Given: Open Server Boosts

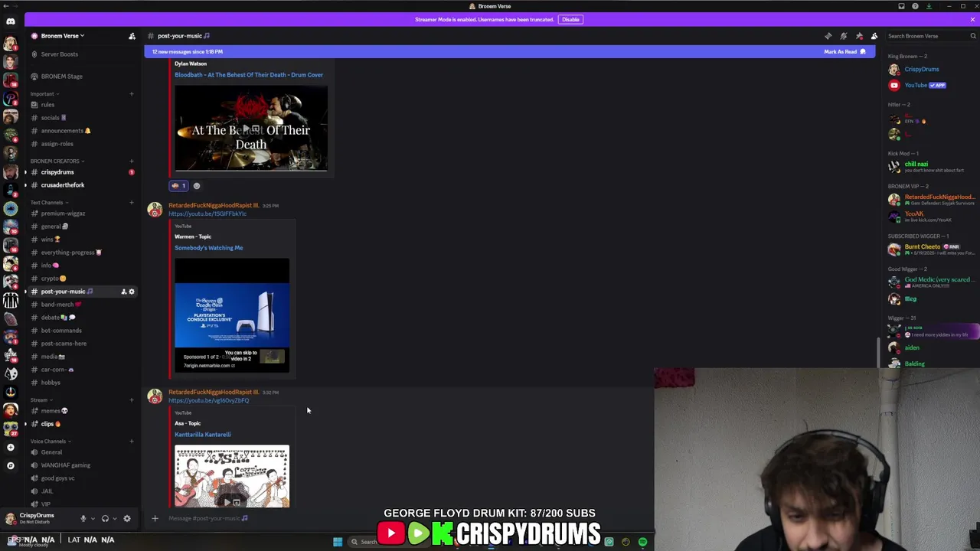Looking at the screenshot, I should 60,54.
